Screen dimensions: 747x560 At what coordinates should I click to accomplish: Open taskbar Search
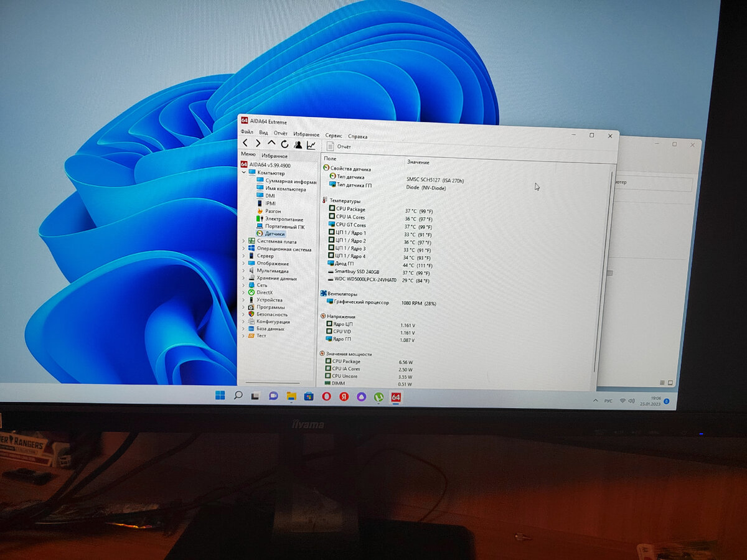[238, 395]
